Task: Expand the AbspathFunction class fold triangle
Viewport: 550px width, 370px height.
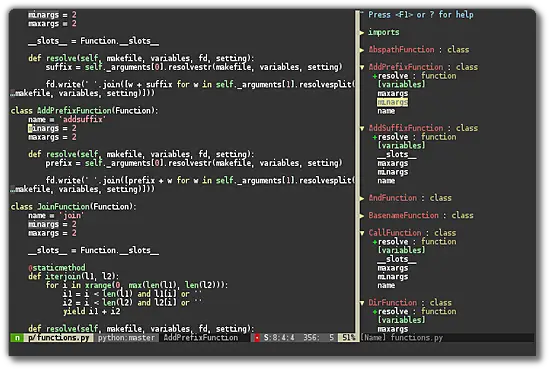Action: (362, 50)
